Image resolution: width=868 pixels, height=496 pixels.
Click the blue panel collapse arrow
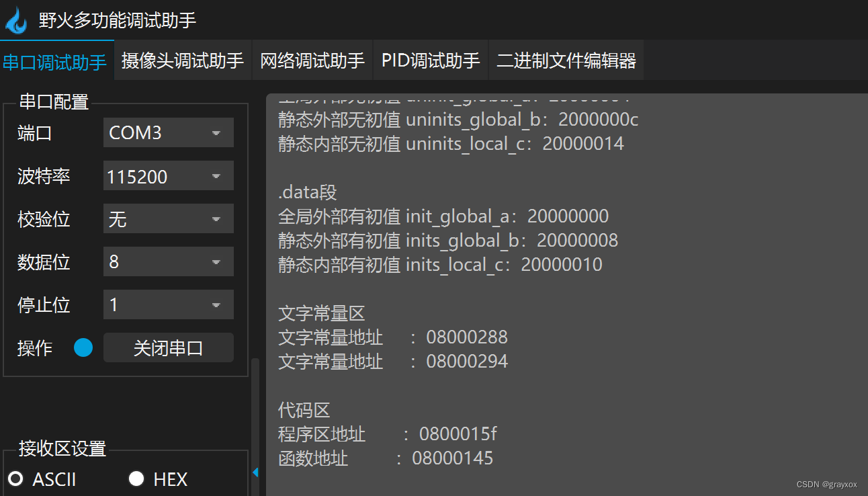(x=256, y=472)
